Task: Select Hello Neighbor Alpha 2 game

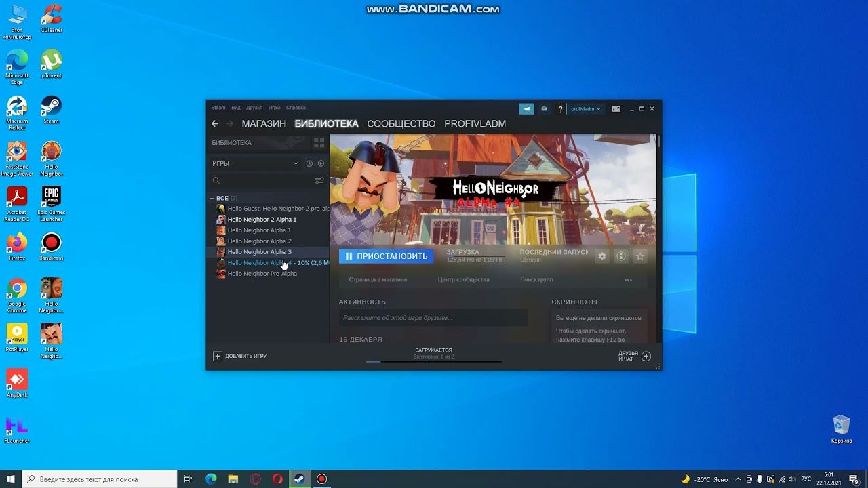Action: [259, 241]
